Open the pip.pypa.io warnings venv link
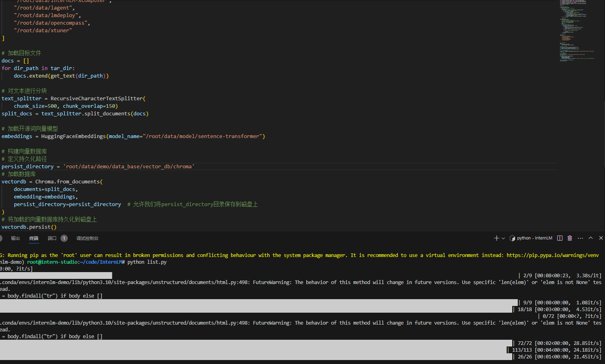 coord(552,255)
